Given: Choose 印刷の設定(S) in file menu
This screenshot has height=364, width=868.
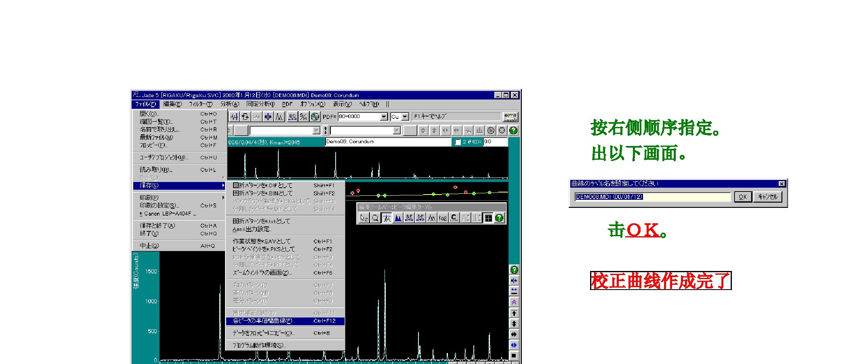Looking at the screenshot, I should 179,205.
